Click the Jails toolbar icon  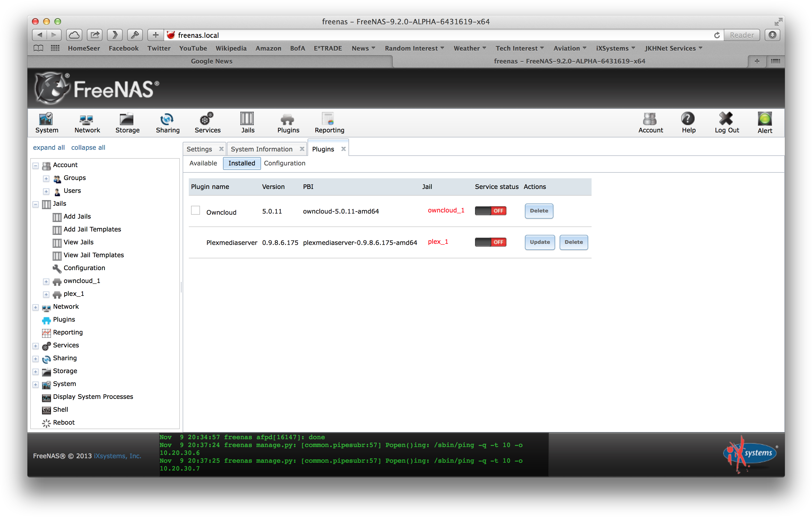pyautogui.click(x=247, y=123)
